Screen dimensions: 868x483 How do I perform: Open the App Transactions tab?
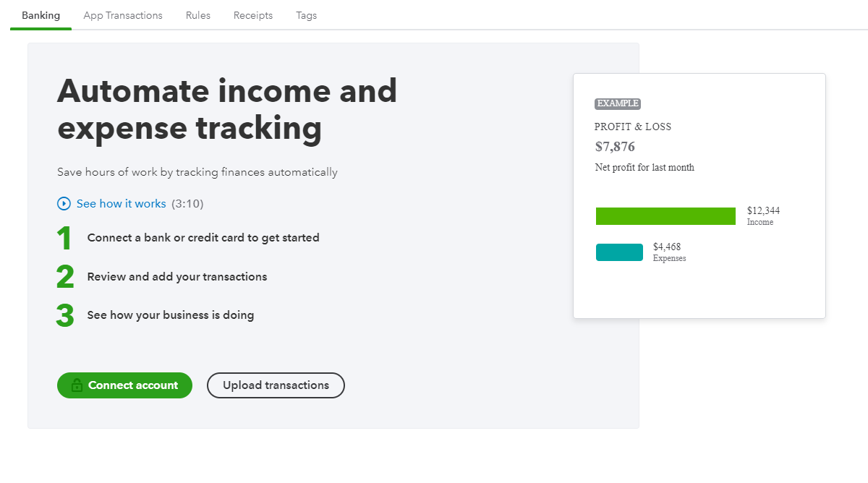123,15
